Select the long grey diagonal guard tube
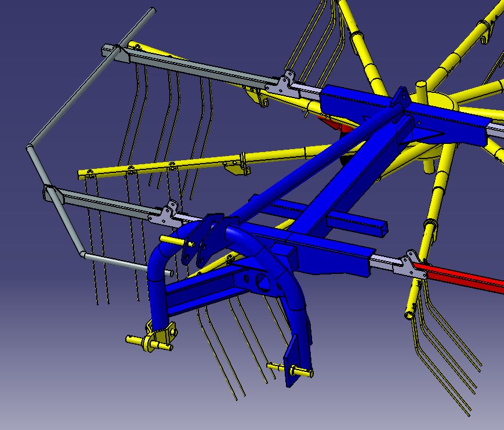Image resolution: width=504 pixels, height=430 pixels. point(91,78)
